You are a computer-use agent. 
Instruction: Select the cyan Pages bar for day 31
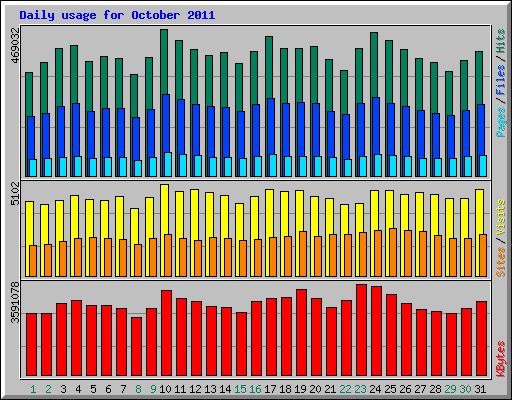coord(483,166)
